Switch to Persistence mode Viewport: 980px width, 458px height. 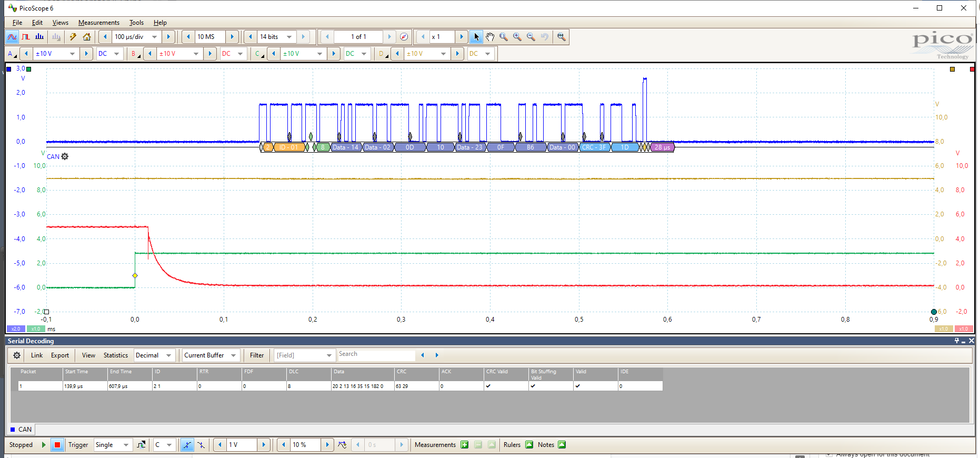(x=26, y=37)
